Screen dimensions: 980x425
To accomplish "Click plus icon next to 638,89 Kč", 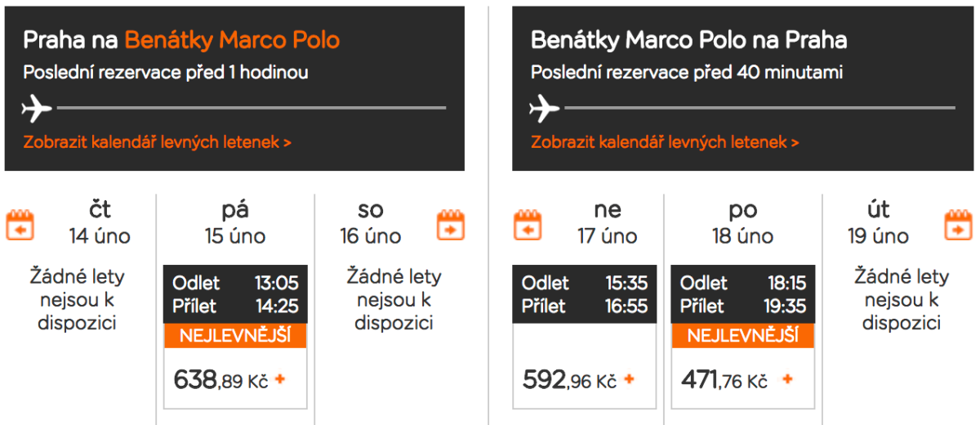I will 280,379.
